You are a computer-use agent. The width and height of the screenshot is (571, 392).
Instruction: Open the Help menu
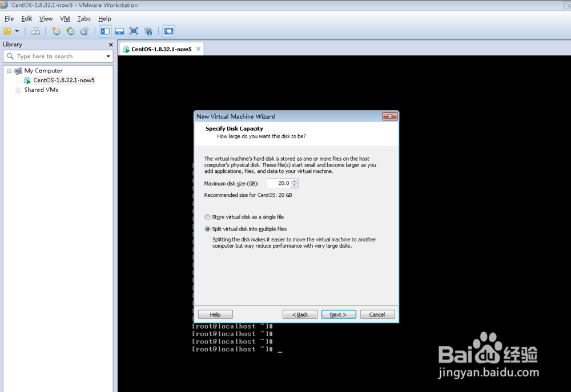[104, 19]
